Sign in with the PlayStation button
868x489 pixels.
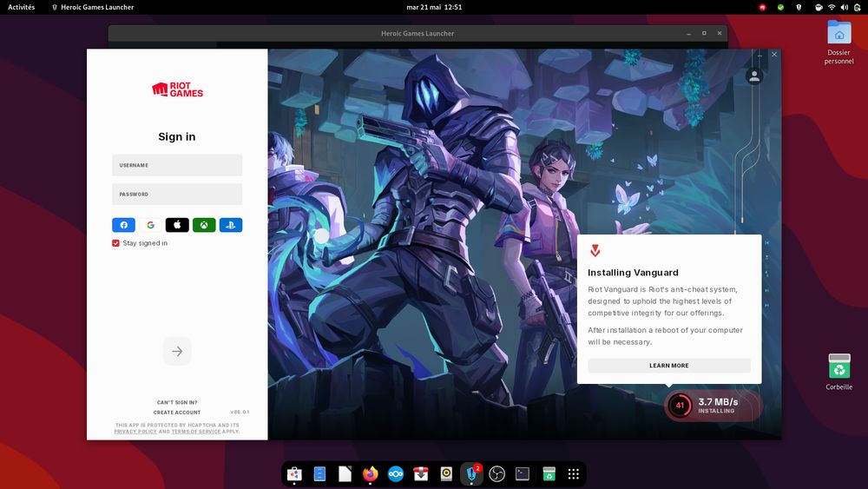click(231, 225)
